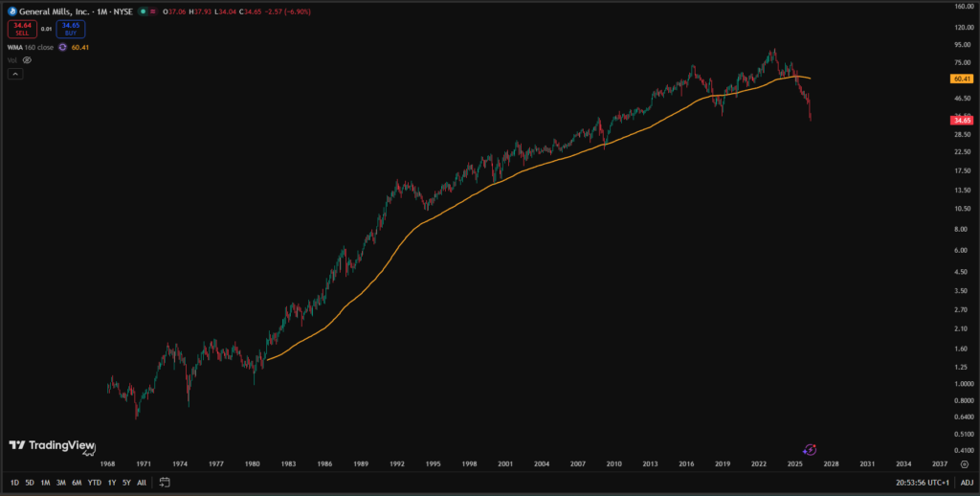Viewport: 980px width, 496px height.
Task: Click the 0.01 spread value
Action: point(46,29)
